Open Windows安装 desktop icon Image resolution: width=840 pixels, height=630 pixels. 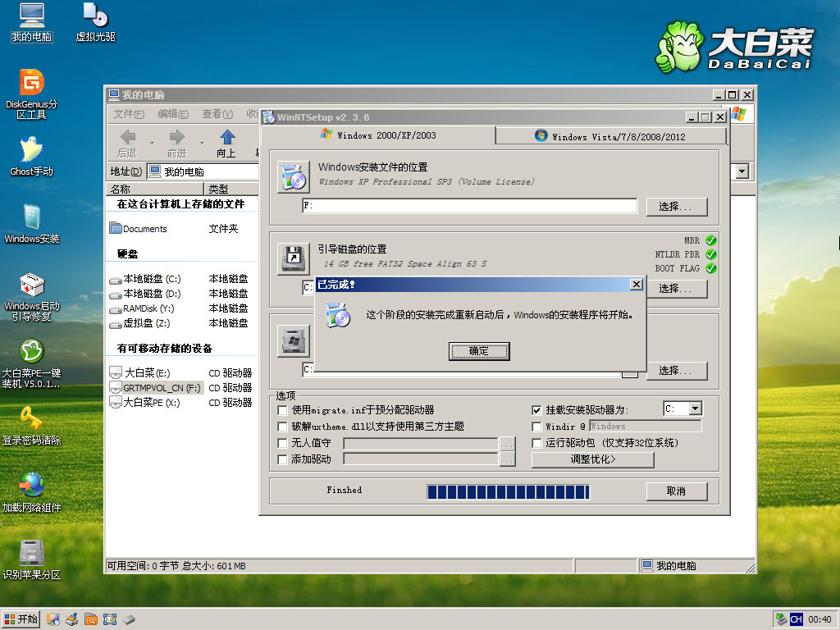[31, 218]
